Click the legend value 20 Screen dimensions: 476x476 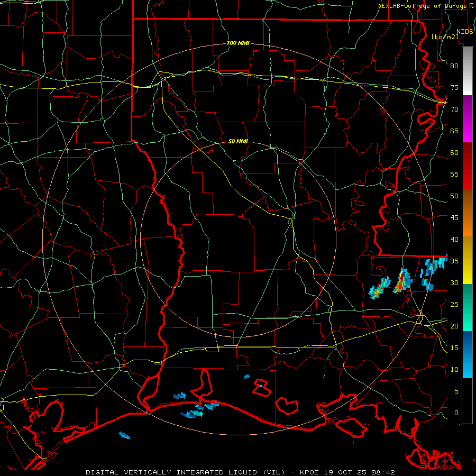[x=454, y=326]
